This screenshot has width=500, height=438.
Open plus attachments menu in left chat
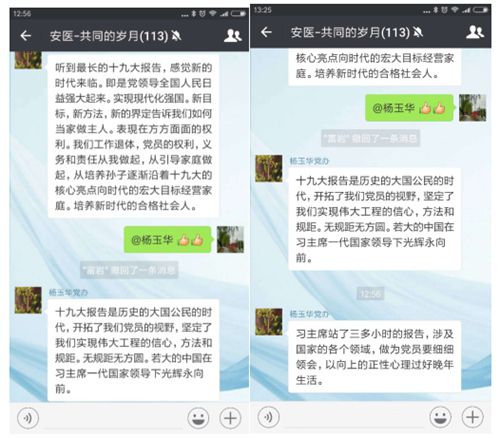click(x=230, y=418)
